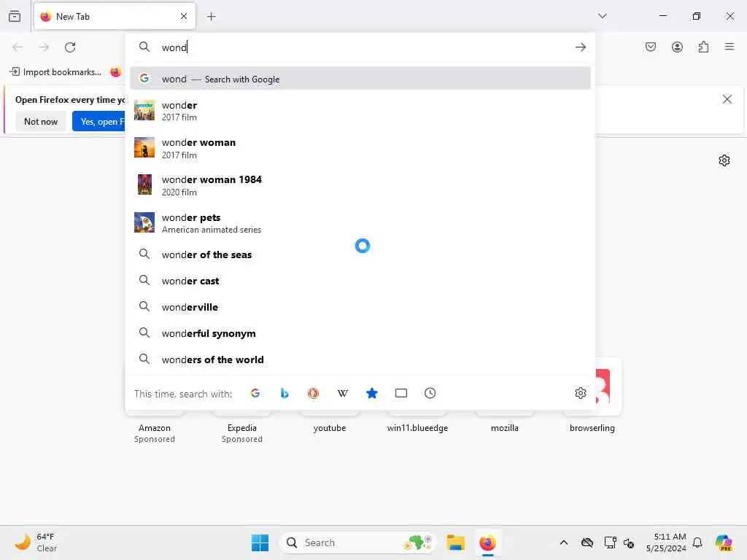Open File Explorer from the taskbar
747x560 pixels.
coord(455,542)
